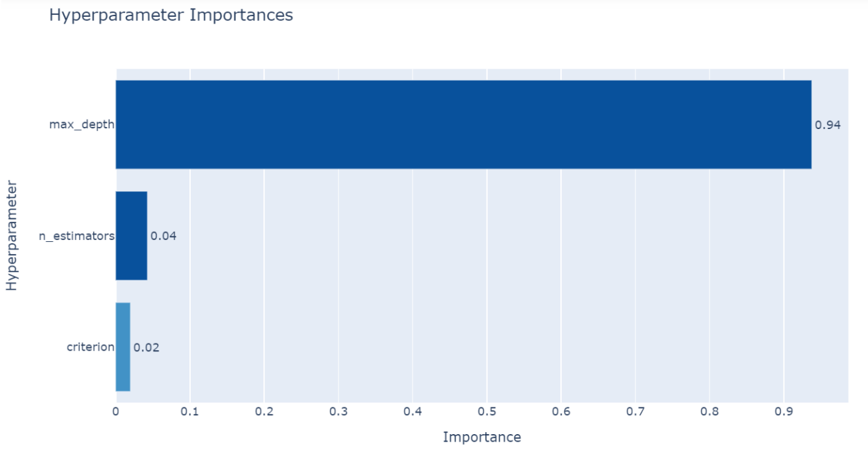Click the 0.5 x-axis tick label

487,411
